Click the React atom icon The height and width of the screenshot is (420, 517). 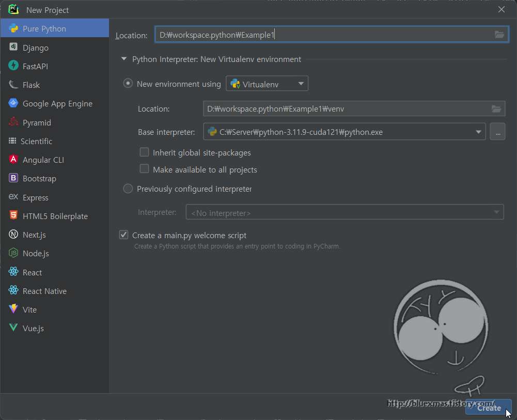coord(13,272)
